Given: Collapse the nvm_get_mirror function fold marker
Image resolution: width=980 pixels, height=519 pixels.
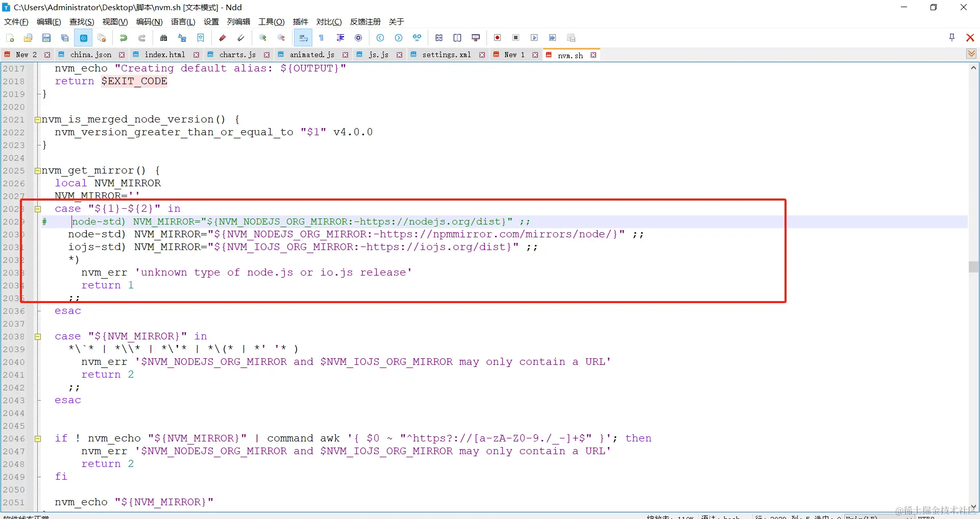Looking at the screenshot, I should point(37,170).
